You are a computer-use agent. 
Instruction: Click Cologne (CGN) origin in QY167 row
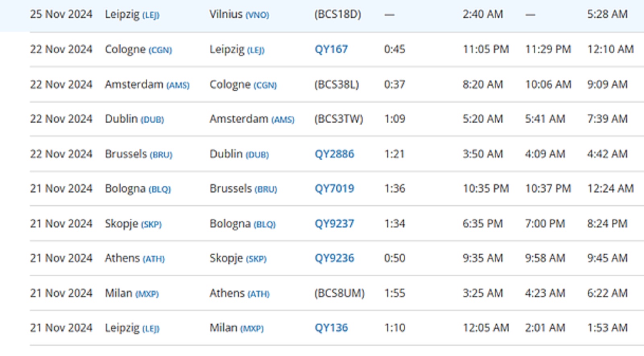click(138, 50)
